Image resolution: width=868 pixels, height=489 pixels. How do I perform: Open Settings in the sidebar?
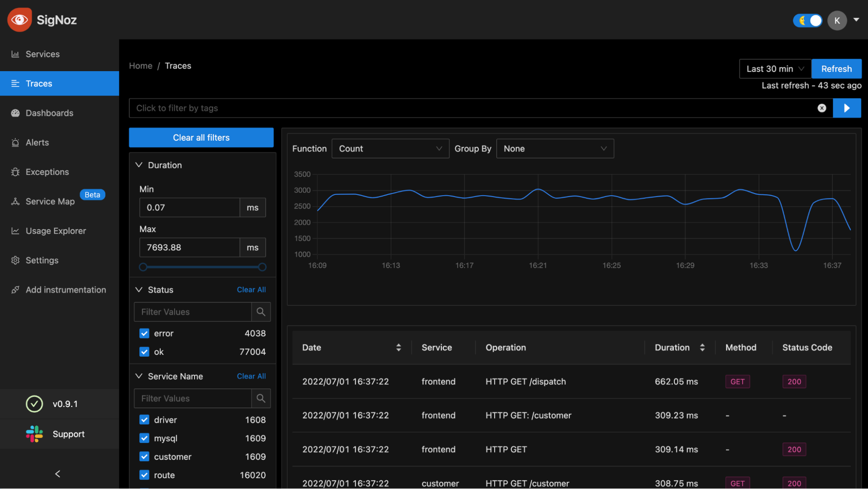[59, 260]
